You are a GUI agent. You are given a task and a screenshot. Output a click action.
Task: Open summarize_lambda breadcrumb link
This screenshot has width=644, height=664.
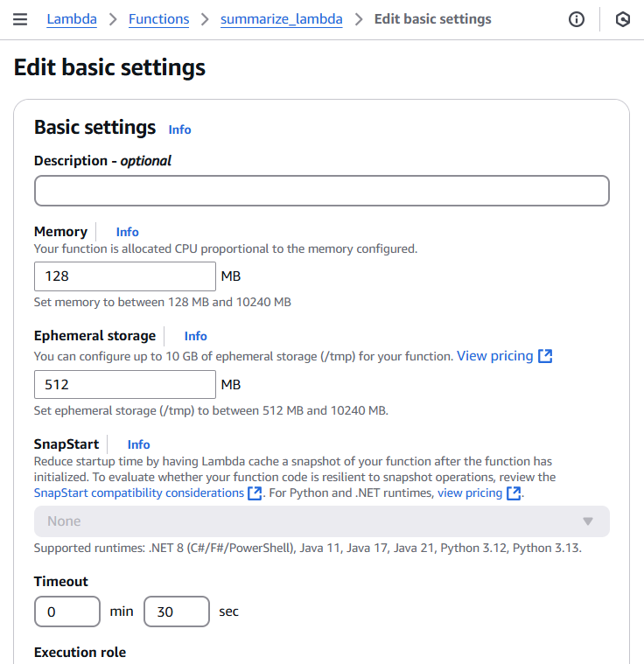coord(281,19)
